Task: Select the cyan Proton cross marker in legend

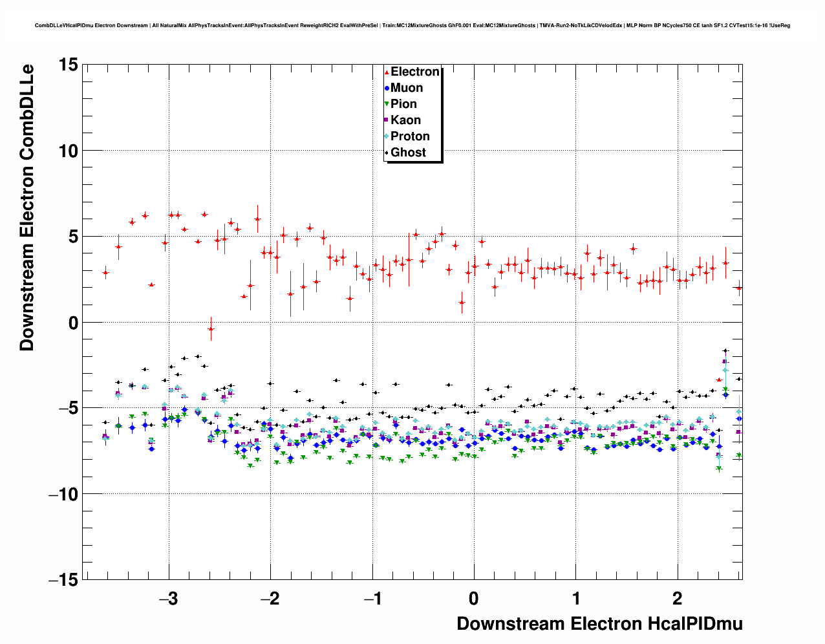Action: [x=387, y=136]
